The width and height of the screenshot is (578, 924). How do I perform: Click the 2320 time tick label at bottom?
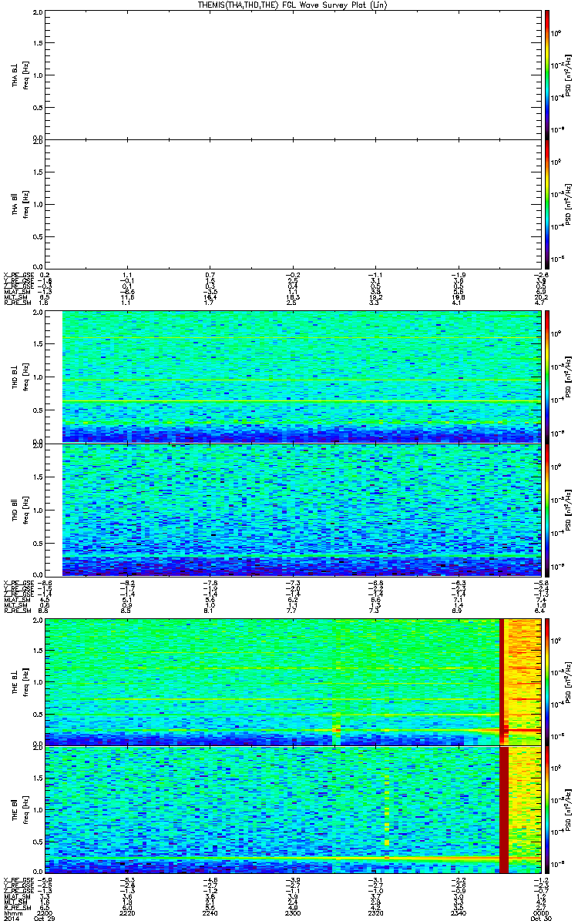pyautogui.click(x=376, y=913)
